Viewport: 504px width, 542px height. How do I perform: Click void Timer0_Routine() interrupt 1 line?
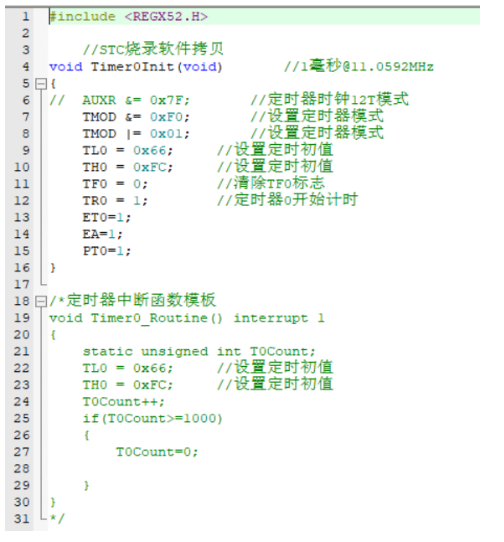(187, 318)
